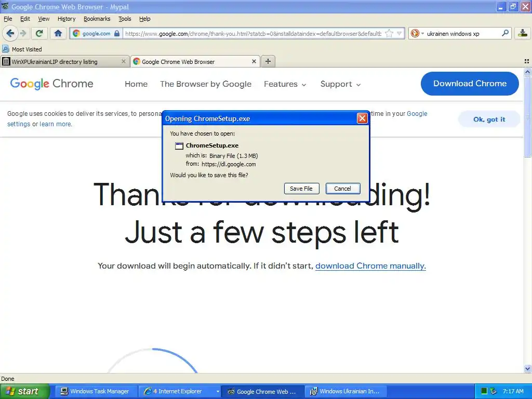Focus the URL address field

point(254,33)
